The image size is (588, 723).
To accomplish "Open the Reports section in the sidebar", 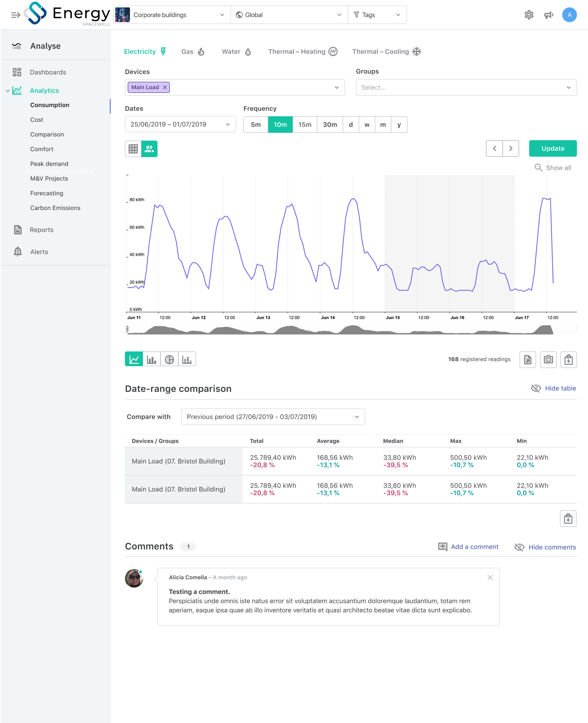I will (41, 230).
